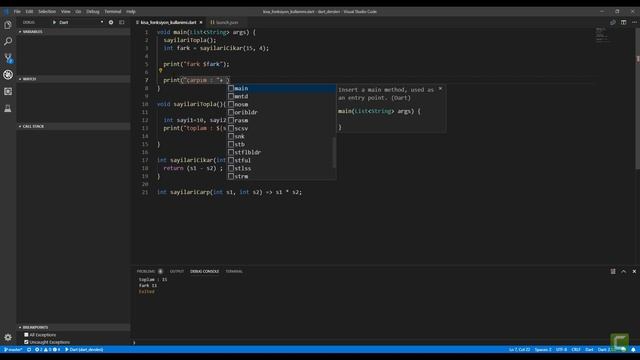Choose the 'scsv' suggestion
The image size is (640, 360).
pyautogui.click(x=281, y=129)
